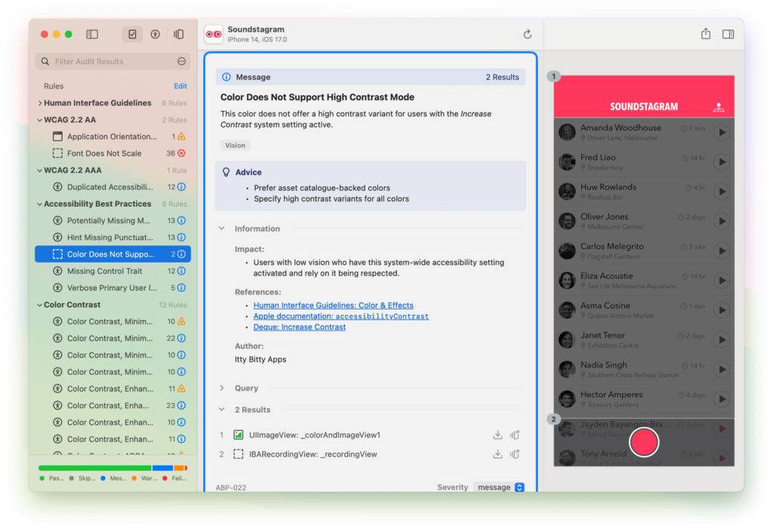Select Missing Control Trait rule
Screen dimensions: 773x532
pos(104,271)
